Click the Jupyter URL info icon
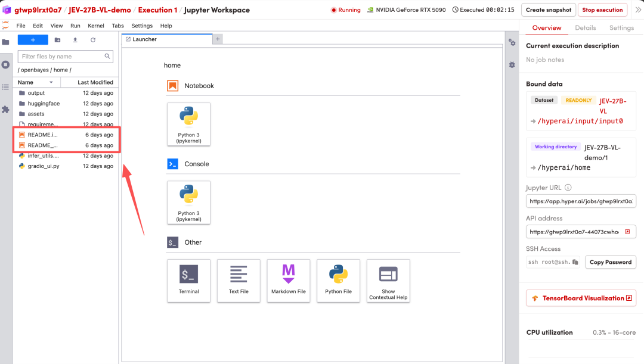This screenshot has height=364, width=644. click(x=568, y=188)
